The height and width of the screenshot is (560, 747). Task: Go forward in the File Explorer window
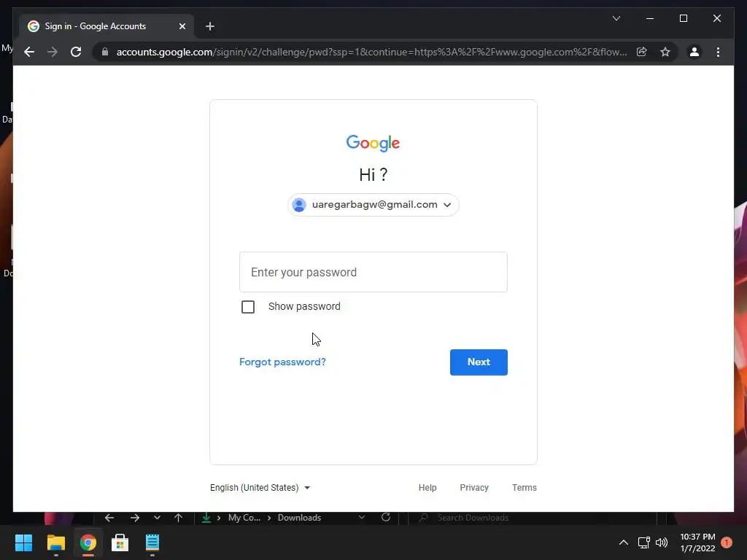135,518
